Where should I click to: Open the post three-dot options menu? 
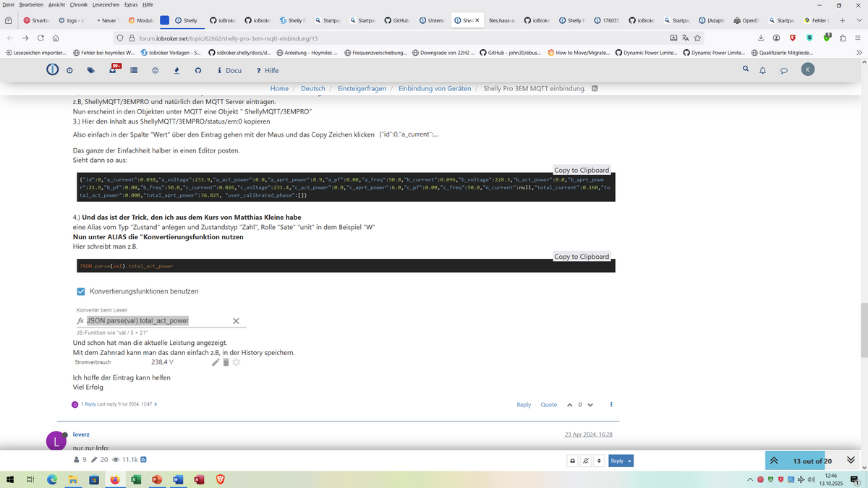[611, 405]
